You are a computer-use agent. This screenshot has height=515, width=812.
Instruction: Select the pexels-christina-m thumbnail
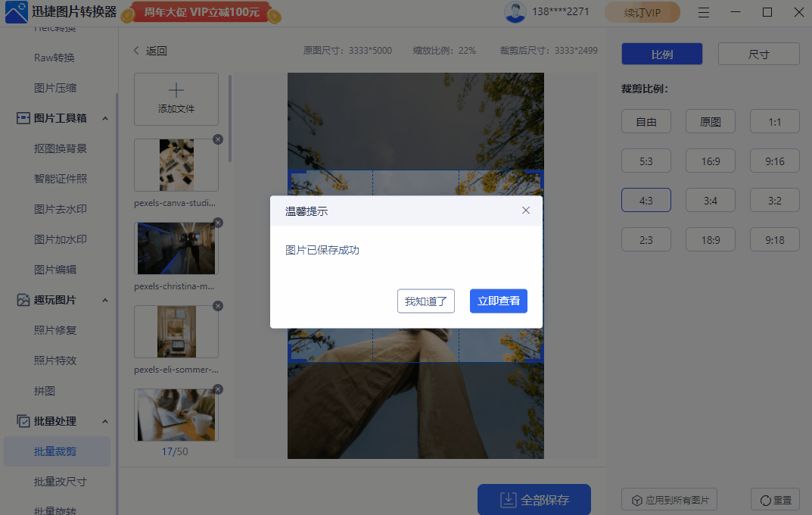point(176,248)
